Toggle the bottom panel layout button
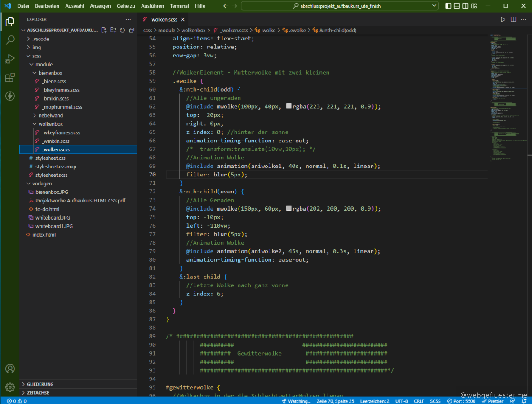Screen dimensions: 532x404 tap(457, 6)
